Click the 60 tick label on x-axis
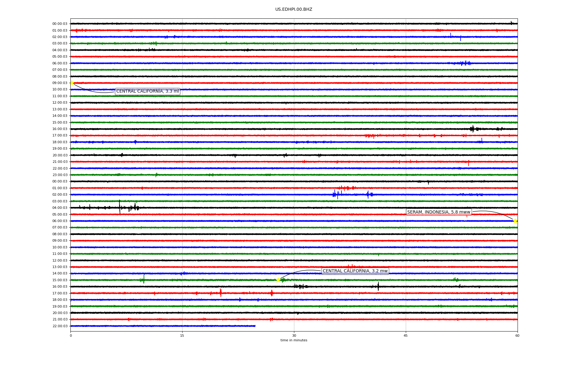 517,335
